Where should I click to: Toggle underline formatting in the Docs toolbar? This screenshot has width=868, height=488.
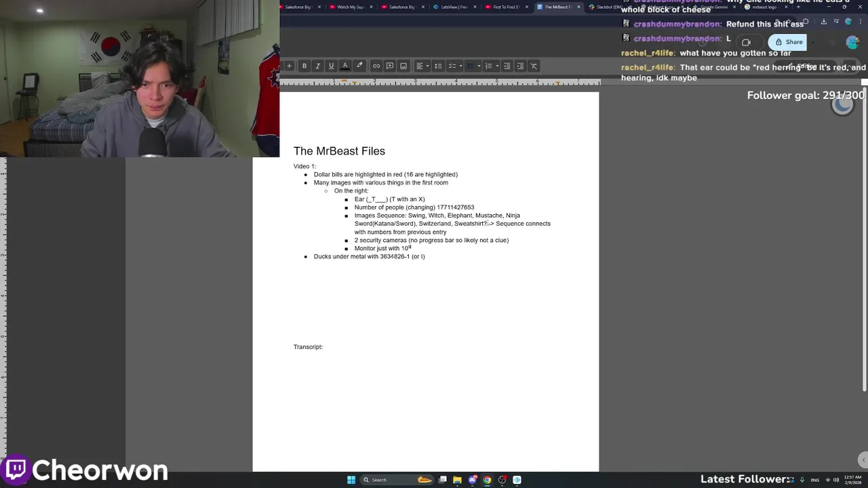point(331,66)
